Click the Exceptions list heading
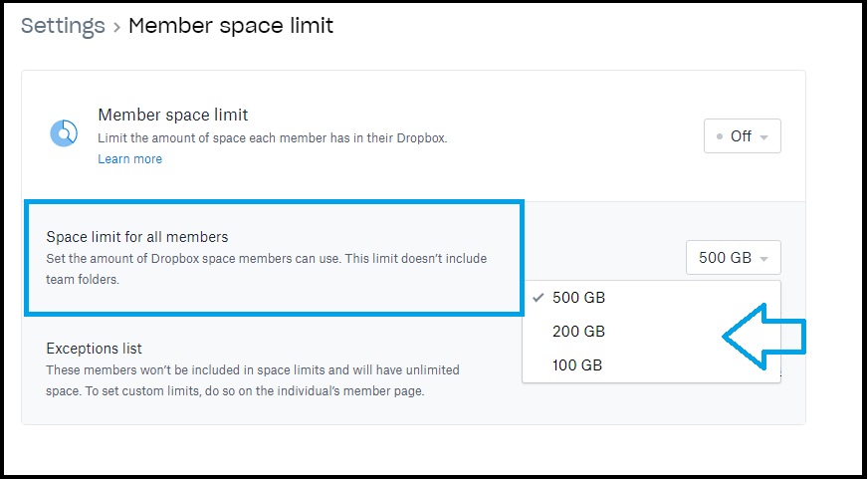Image resolution: width=868 pixels, height=479 pixels. [95, 349]
